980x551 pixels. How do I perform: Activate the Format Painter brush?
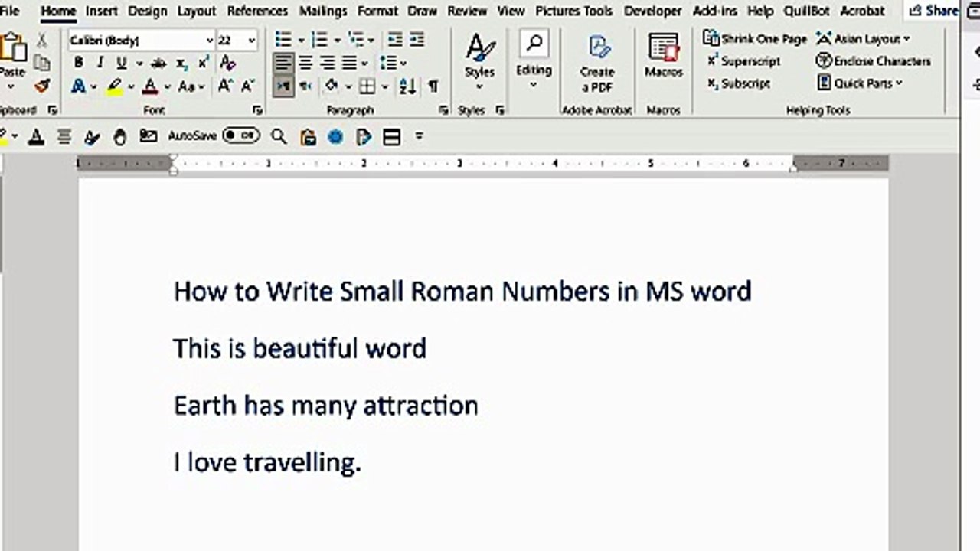tap(42, 86)
